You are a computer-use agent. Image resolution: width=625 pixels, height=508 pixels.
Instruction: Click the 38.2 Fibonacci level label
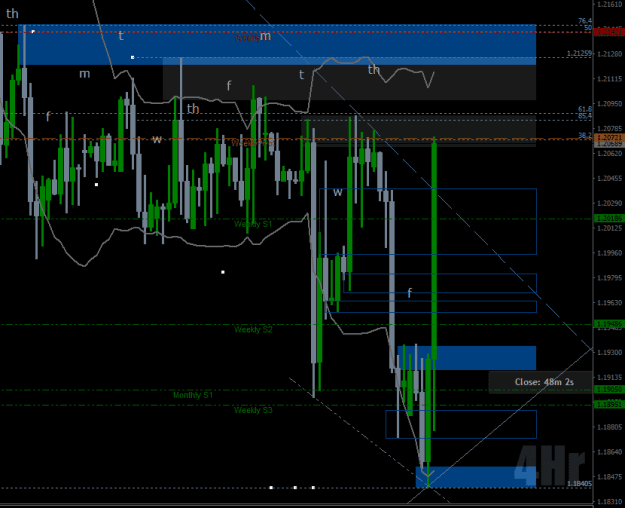pyautogui.click(x=585, y=136)
